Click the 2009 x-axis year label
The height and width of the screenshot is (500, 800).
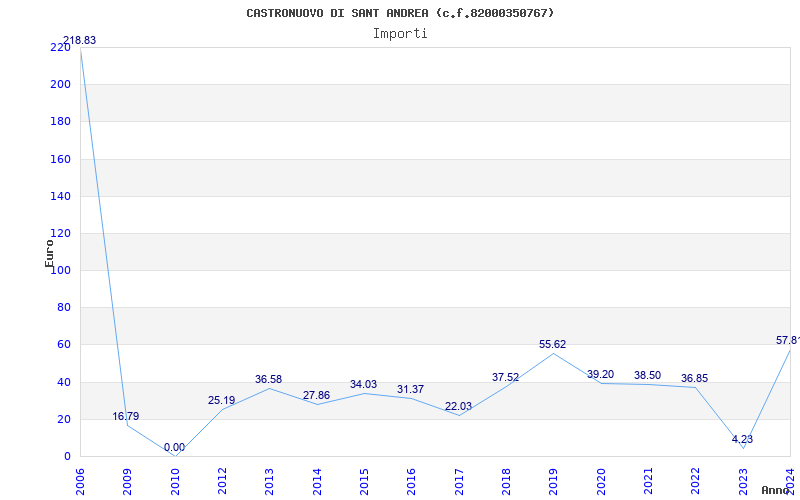[128, 482]
